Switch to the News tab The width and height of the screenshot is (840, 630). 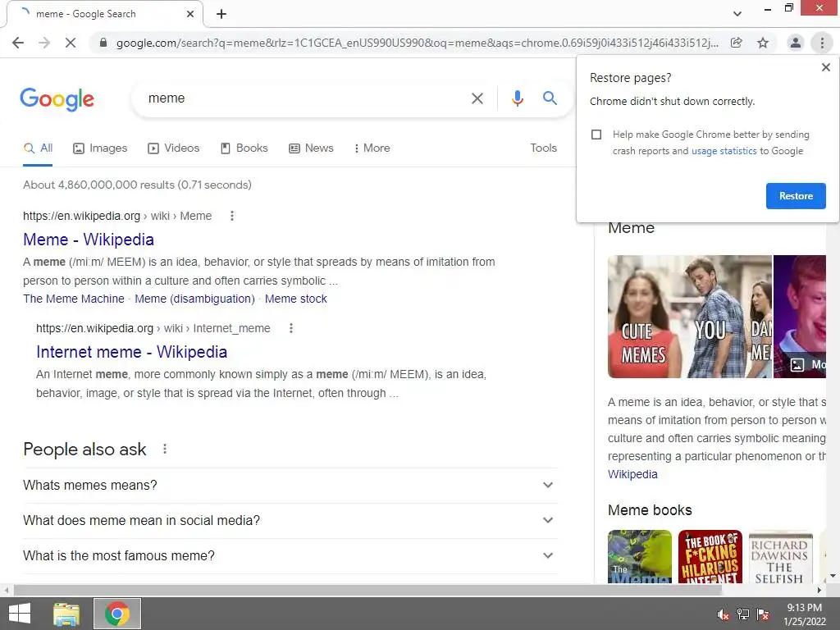[311, 148]
